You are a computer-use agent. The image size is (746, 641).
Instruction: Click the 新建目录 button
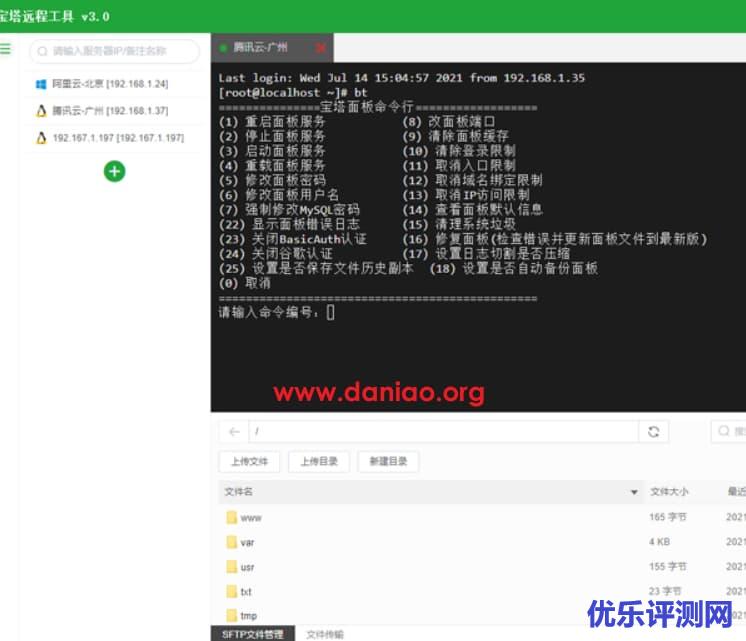tap(388, 461)
